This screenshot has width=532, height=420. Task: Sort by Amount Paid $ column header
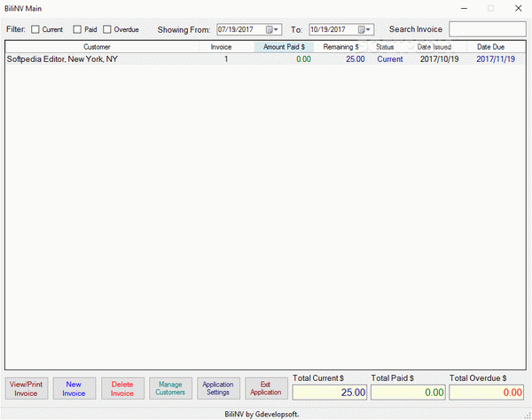pyautogui.click(x=284, y=46)
